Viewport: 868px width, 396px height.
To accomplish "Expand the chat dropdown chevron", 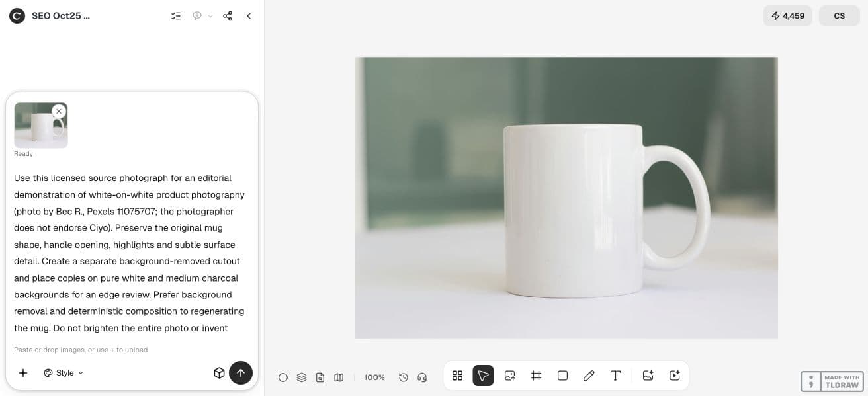I will [x=210, y=16].
